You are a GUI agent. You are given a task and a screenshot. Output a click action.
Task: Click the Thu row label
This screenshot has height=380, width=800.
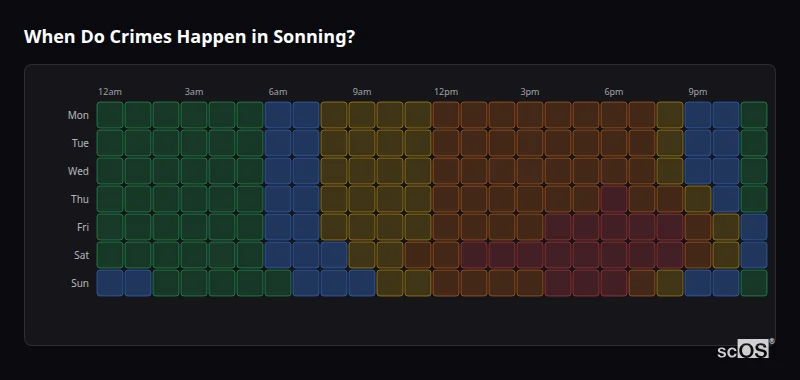[x=80, y=199]
